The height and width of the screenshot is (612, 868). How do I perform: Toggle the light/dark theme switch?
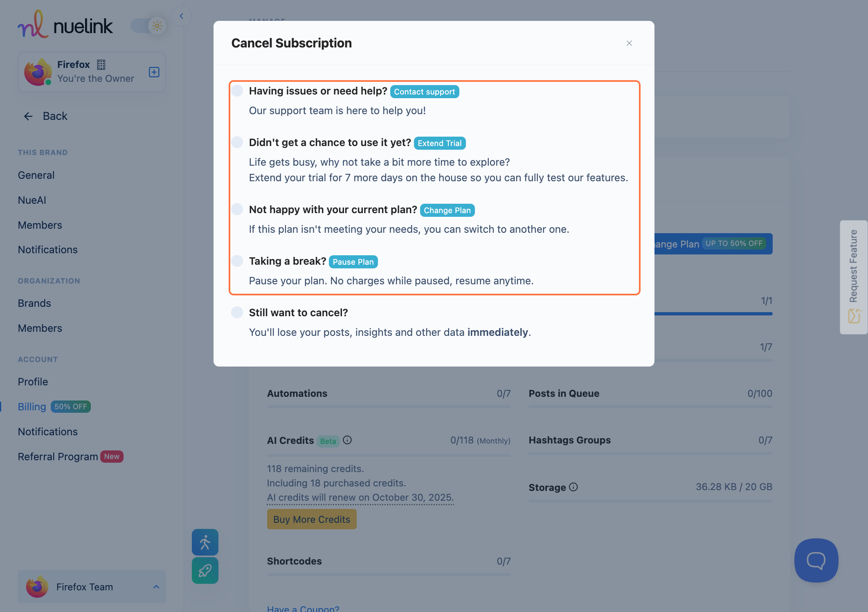(x=148, y=26)
